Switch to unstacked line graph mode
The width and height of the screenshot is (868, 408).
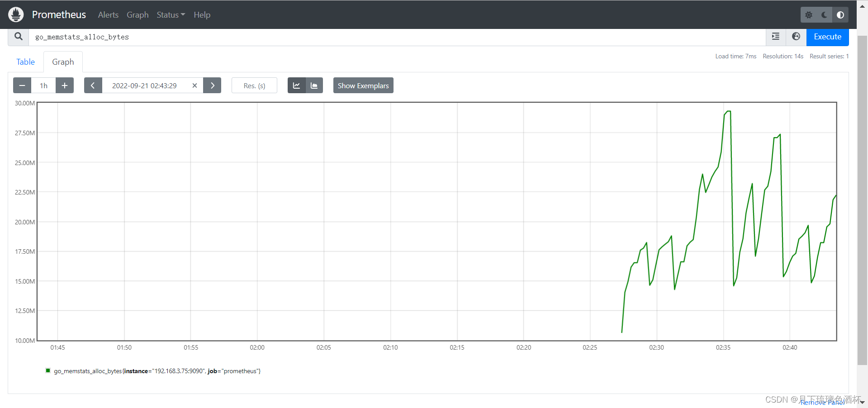pos(297,85)
